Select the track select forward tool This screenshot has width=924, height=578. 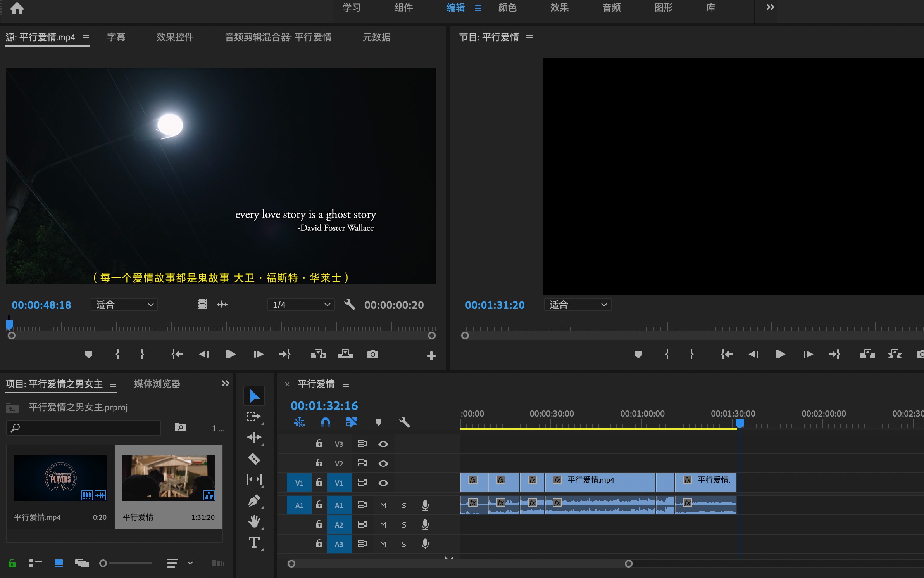(254, 415)
